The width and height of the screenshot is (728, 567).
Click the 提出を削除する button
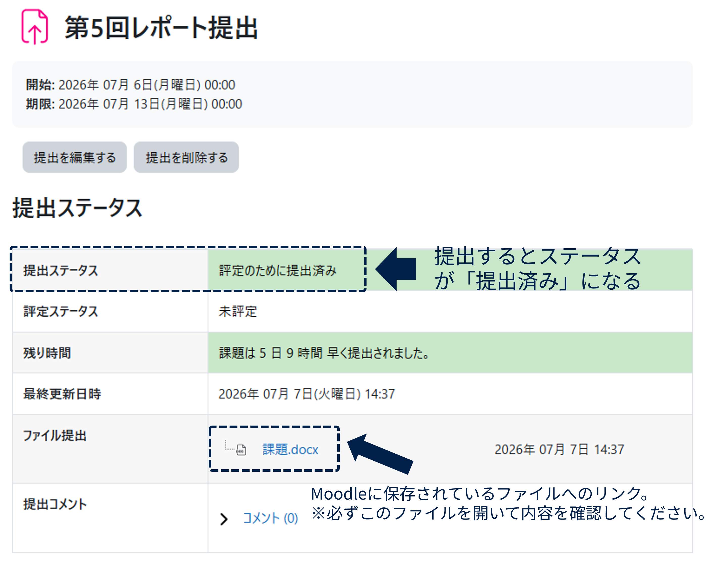[x=186, y=157]
